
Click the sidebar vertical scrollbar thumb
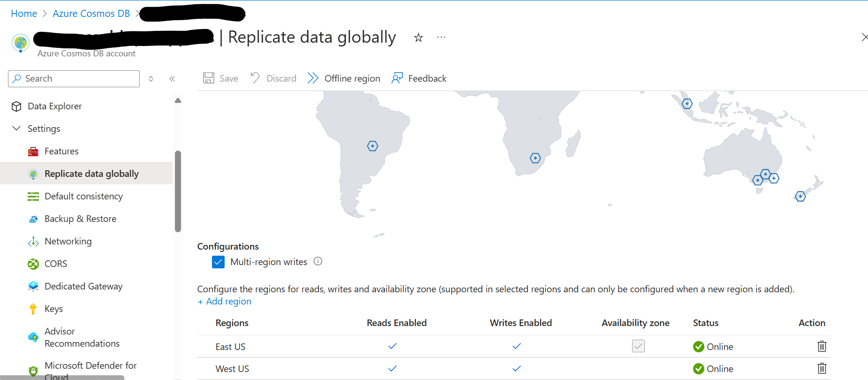tap(178, 191)
